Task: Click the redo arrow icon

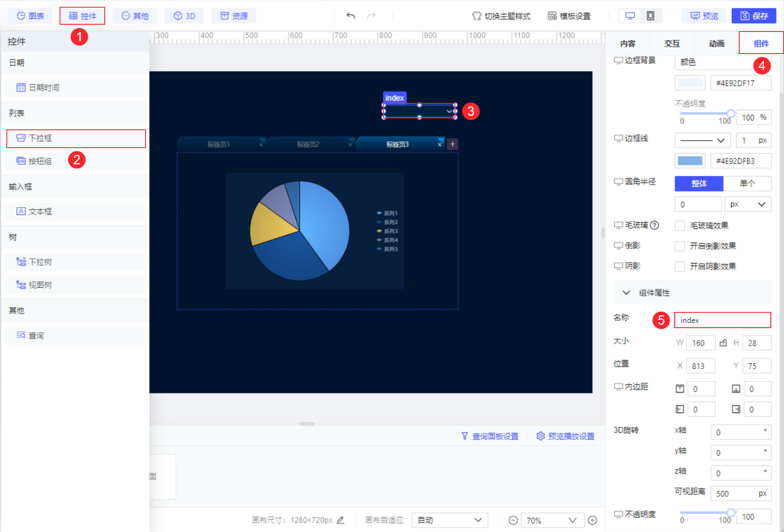Action: pyautogui.click(x=371, y=16)
